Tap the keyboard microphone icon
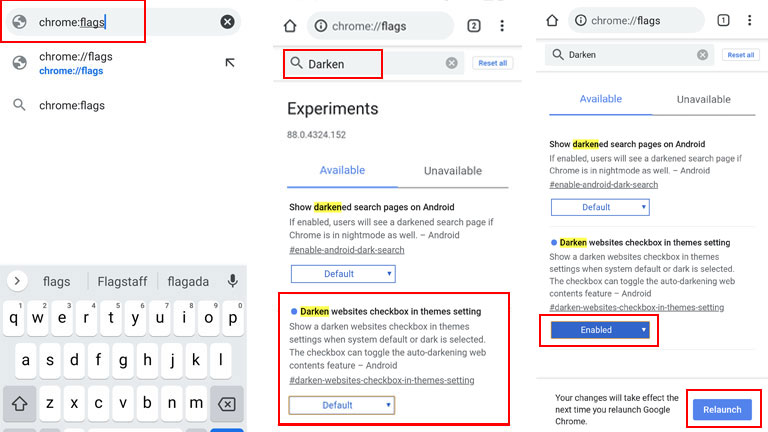768x432 pixels. (x=233, y=281)
